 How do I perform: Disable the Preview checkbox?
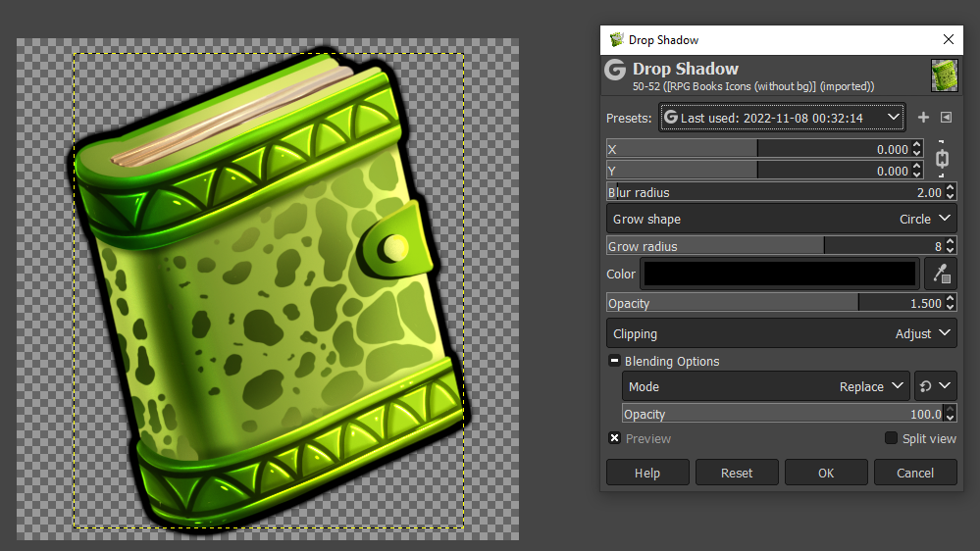(614, 438)
